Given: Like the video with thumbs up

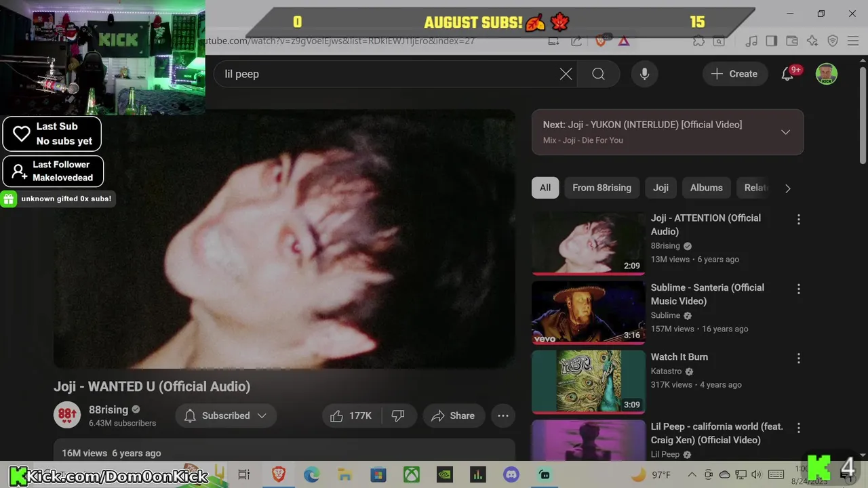Looking at the screenshot, I should tap(351, 415).
